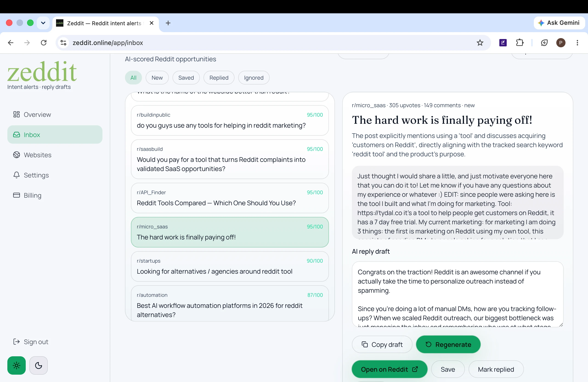The width and height of the screenshot is (588, 382).
Task: Filter opportunities by New
Action: [x=157, y=78]
